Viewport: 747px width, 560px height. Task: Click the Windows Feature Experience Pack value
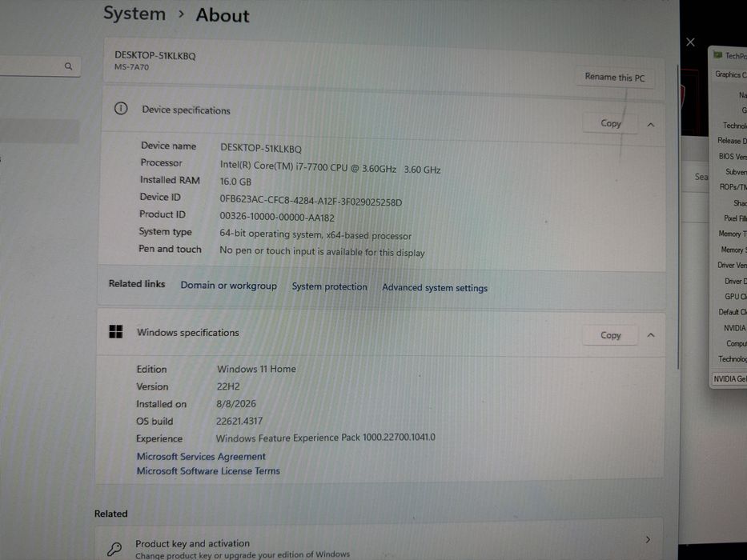325,438
